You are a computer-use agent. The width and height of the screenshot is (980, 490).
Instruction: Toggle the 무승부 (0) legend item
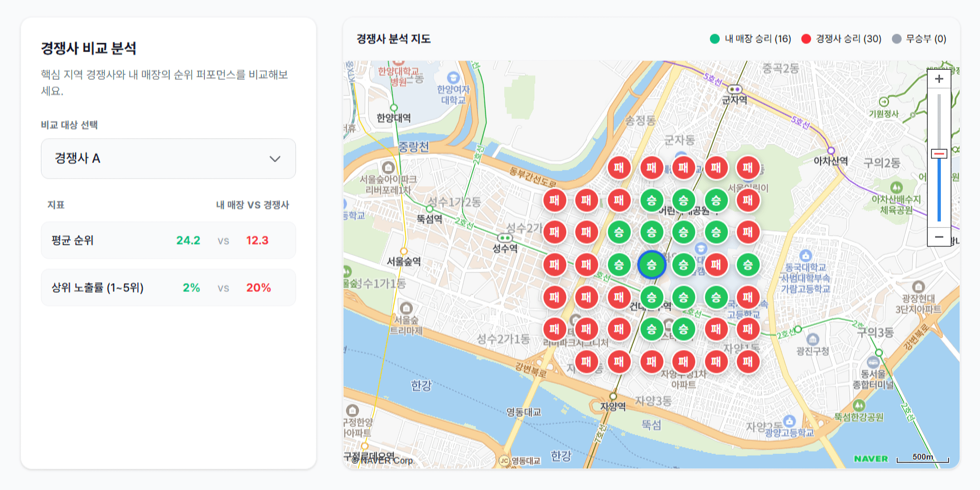click(919, 39)
